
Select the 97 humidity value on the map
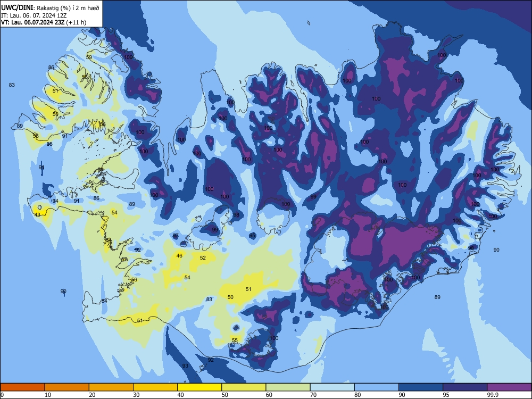(x=176, y=236)
